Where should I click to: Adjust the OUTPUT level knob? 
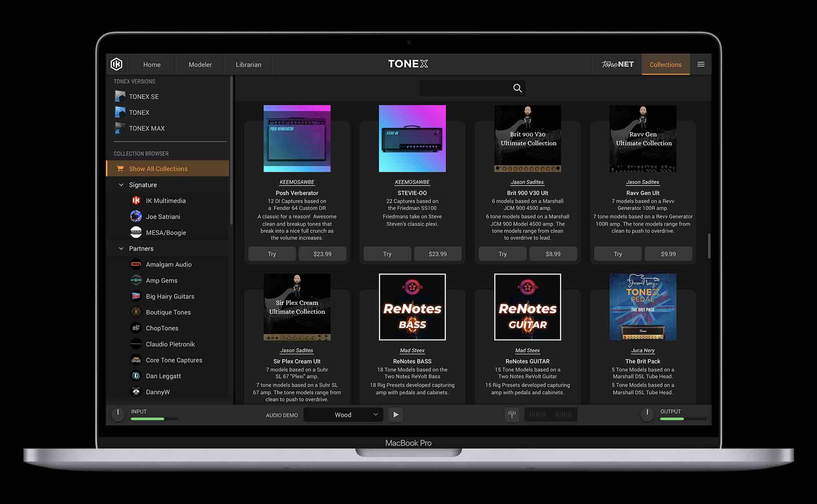tap(647, 414)
